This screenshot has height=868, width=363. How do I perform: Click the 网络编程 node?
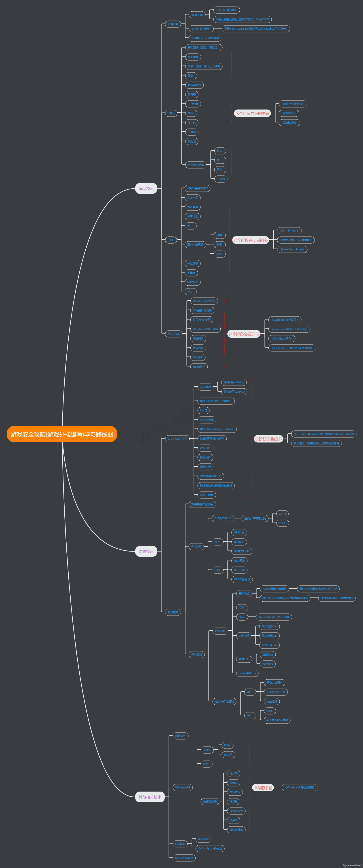click(181, 735)
